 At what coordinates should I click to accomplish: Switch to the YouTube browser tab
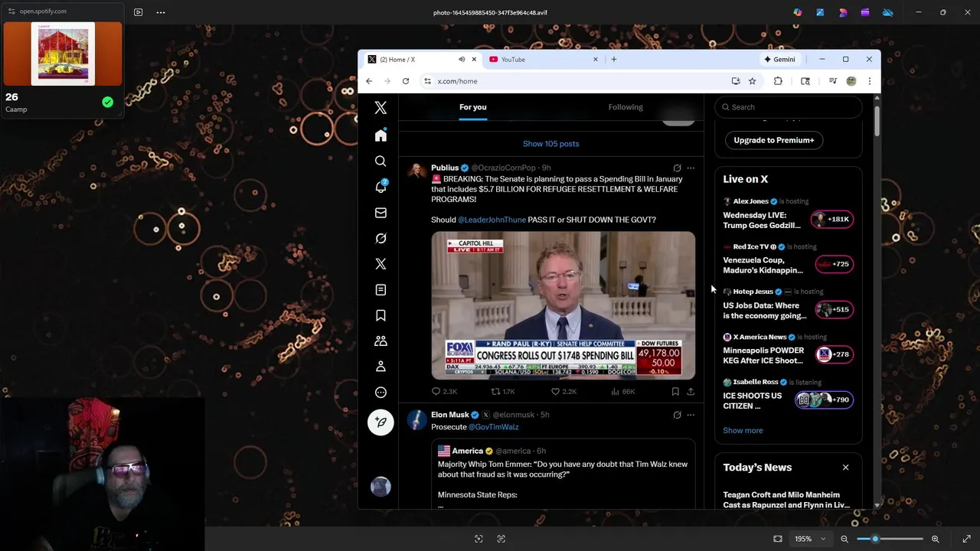point(543,59)
